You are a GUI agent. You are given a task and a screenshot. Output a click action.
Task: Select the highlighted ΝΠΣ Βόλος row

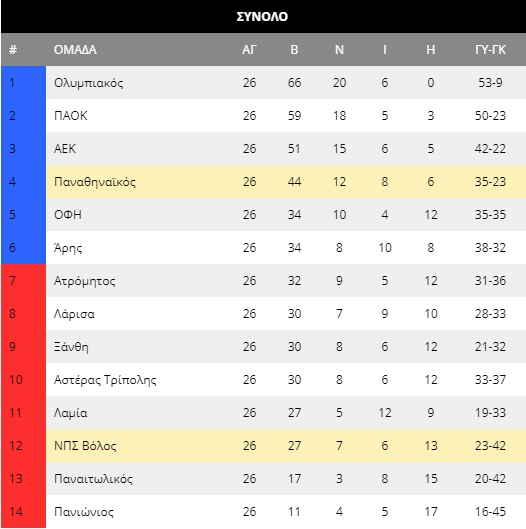(x=286, y=446)
